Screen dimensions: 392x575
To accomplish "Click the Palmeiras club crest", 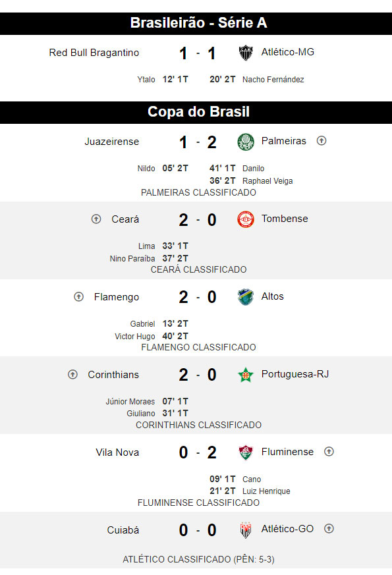I will tap(246, 142).
